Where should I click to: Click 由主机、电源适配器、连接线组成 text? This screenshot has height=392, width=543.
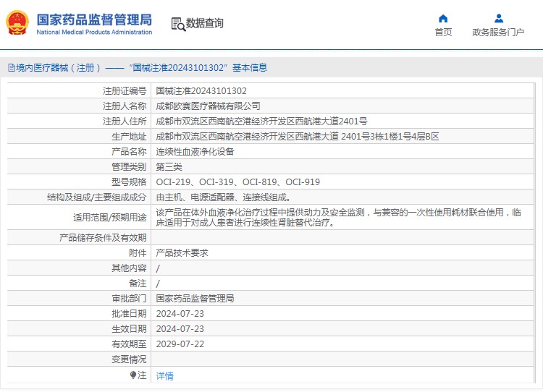224,197
